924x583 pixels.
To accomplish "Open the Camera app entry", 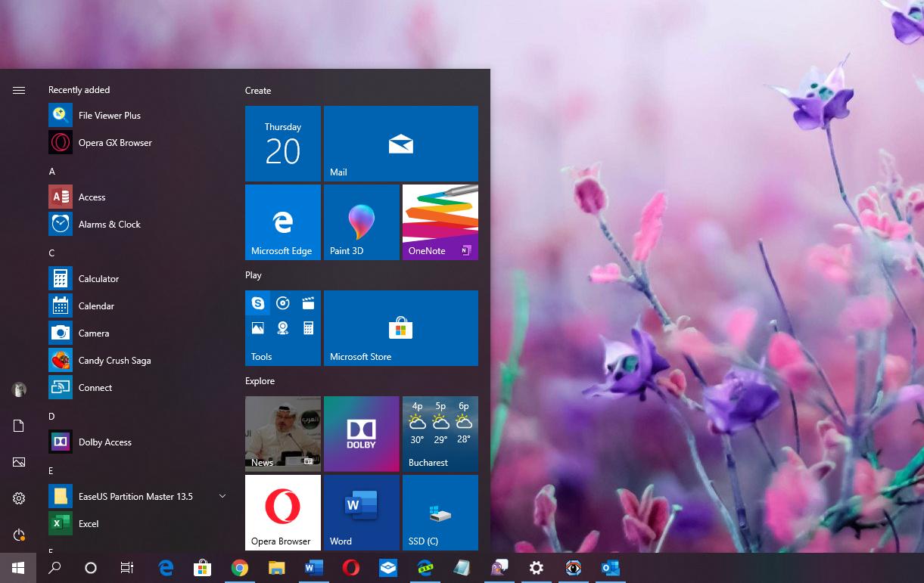I will (x=138, y=333).
